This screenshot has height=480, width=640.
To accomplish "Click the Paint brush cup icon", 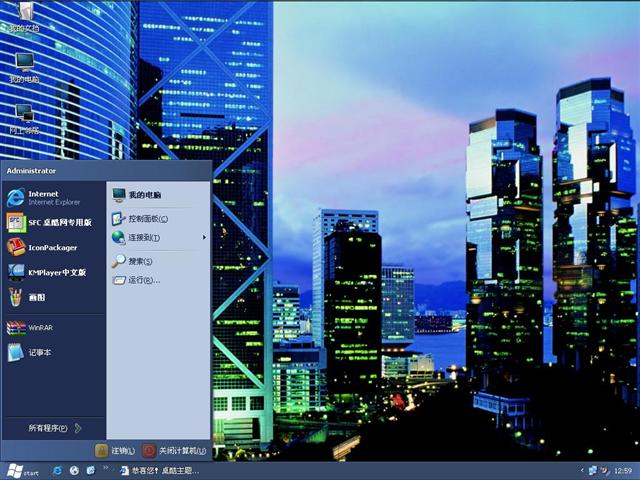I will tap(16, 297).
